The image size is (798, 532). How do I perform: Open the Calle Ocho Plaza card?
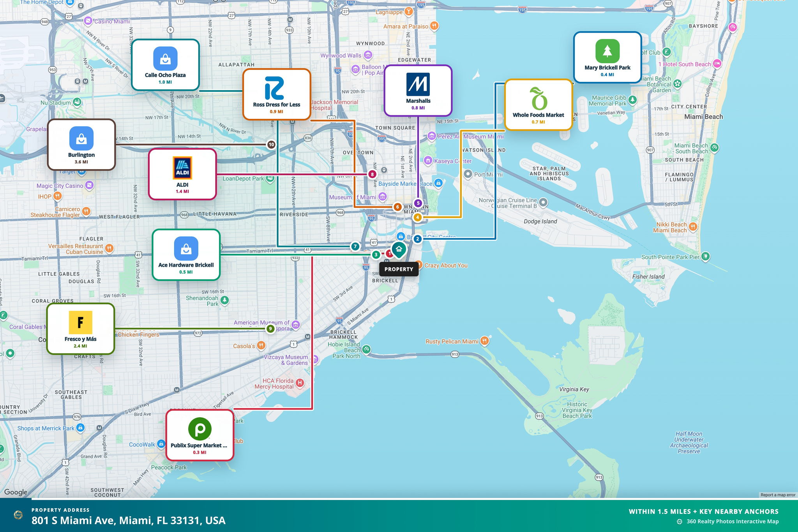pyautogui.click(x=165, y=65)
